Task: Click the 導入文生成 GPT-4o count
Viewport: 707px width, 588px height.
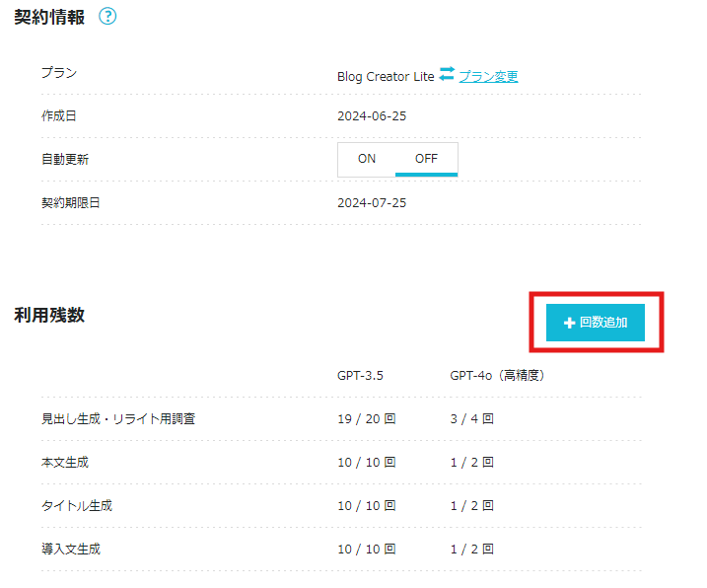Action: 471,549
